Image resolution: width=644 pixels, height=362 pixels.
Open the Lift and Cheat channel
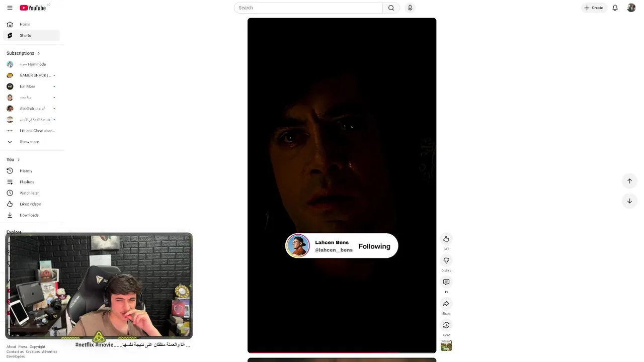(31, 131)
